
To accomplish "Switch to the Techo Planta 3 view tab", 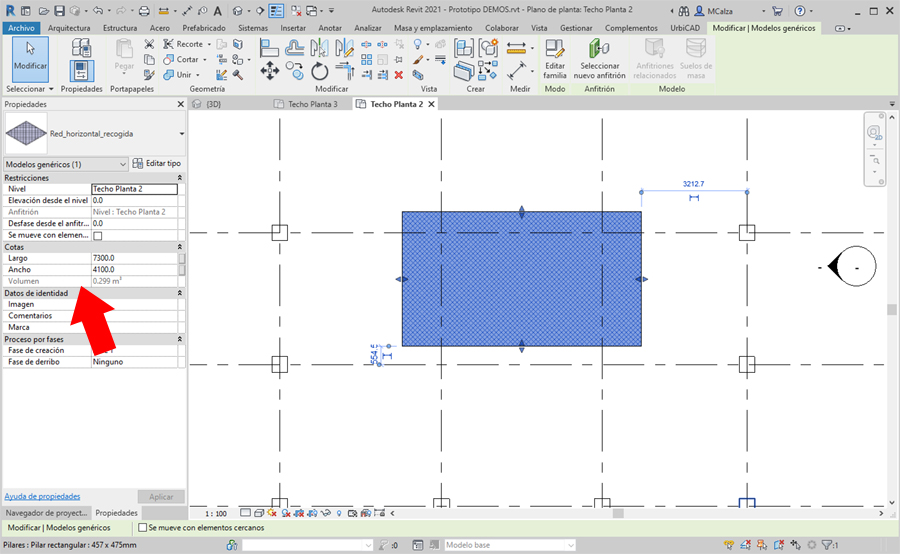I will coord(312,104).
